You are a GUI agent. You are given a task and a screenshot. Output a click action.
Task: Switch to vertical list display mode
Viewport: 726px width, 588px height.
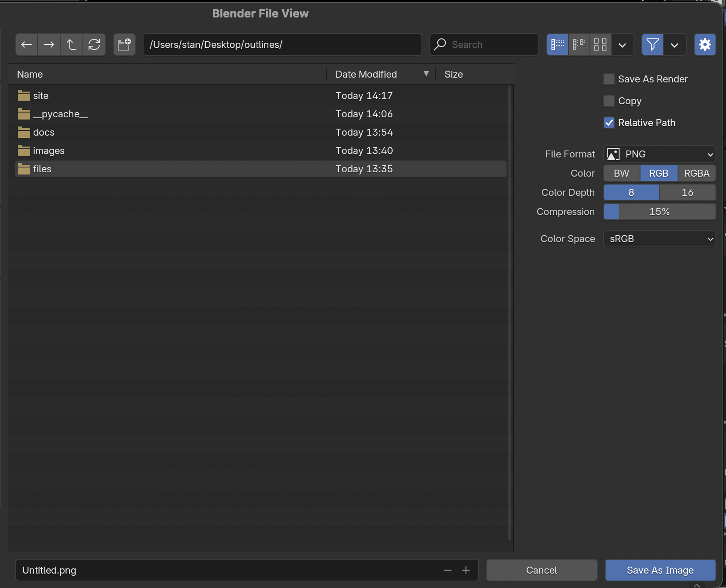click(x=558, y=44)
